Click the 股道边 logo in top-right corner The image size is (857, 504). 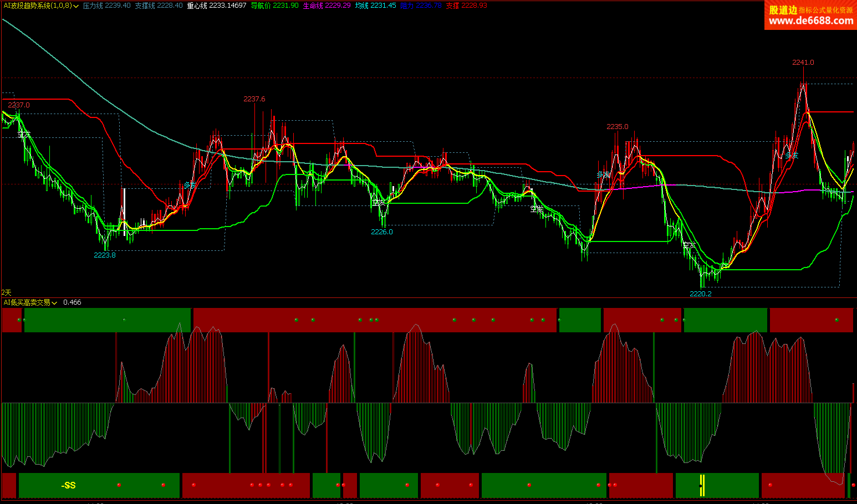tap(782, 9)
